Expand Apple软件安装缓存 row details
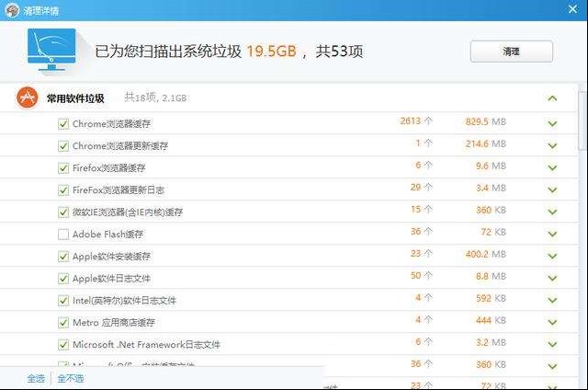 click(552, 257)
